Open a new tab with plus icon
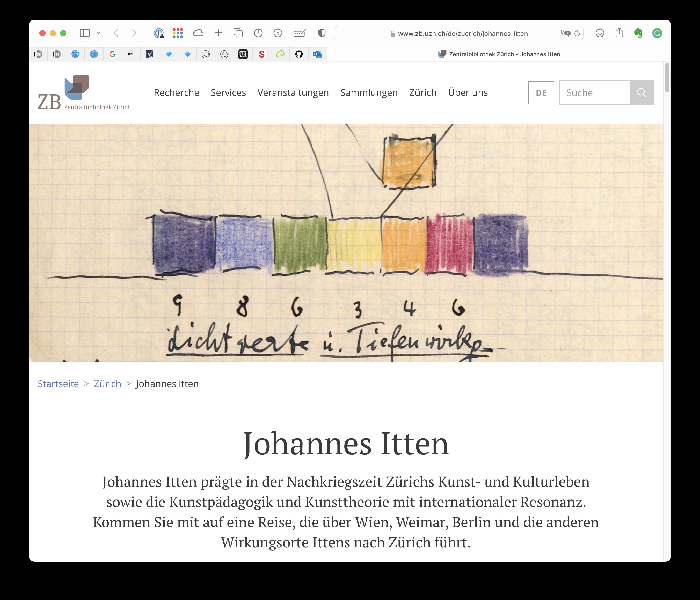Viewport: 700px width, 600px height. coord(218,33)
